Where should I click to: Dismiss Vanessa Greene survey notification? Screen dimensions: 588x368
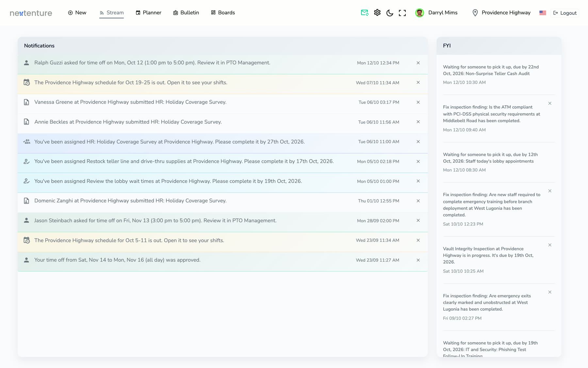point(418,102)
